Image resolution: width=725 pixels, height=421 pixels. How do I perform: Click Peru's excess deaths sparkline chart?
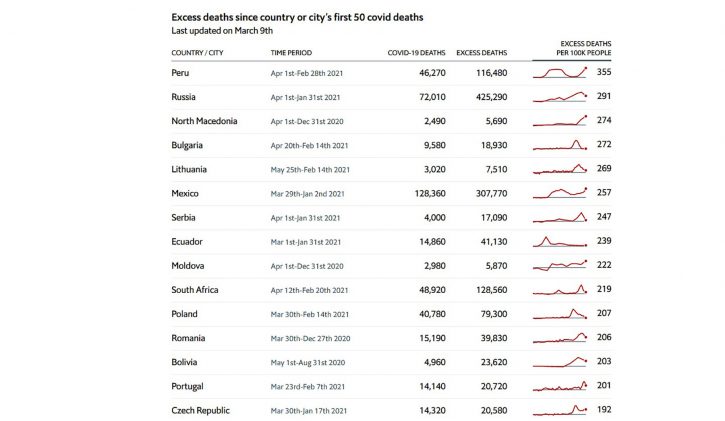coord(560,73)
